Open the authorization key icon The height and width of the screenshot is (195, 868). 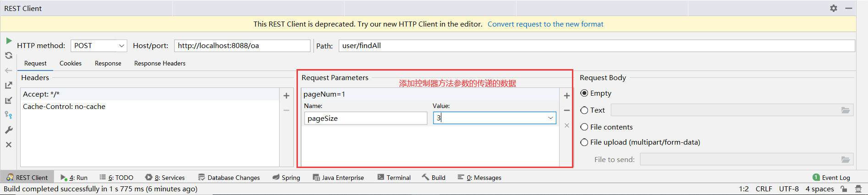click(x=9, y=115)
